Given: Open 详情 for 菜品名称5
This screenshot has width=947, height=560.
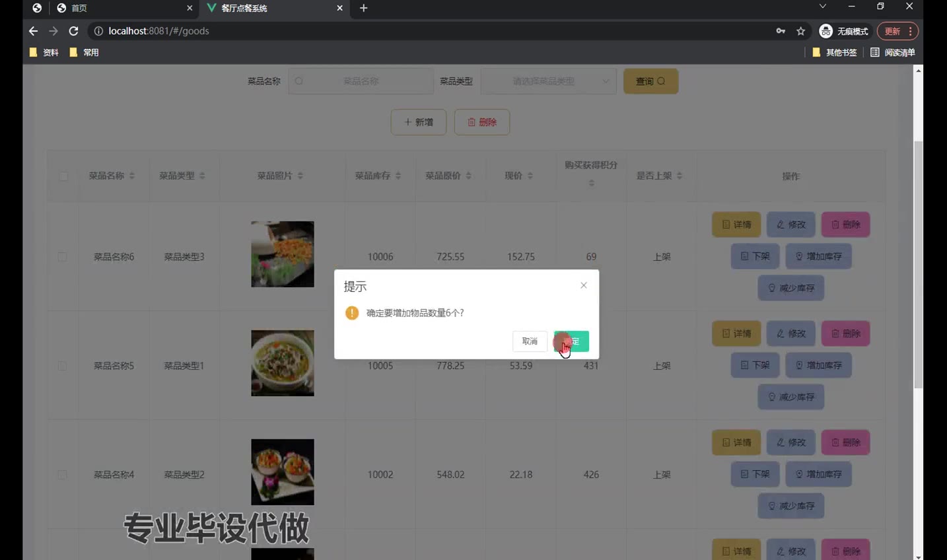Looking at the screenshot, I should (736, 333).
